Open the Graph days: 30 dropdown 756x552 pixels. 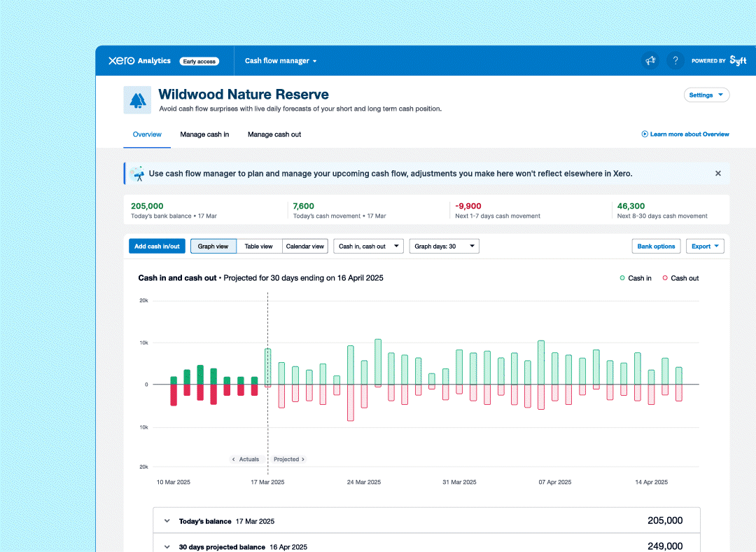click(444, 246)
